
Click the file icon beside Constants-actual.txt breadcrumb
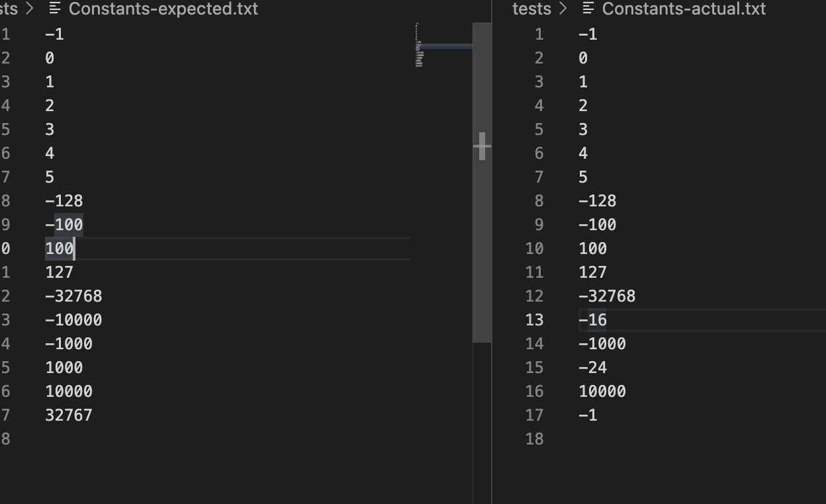pos(588,9)
